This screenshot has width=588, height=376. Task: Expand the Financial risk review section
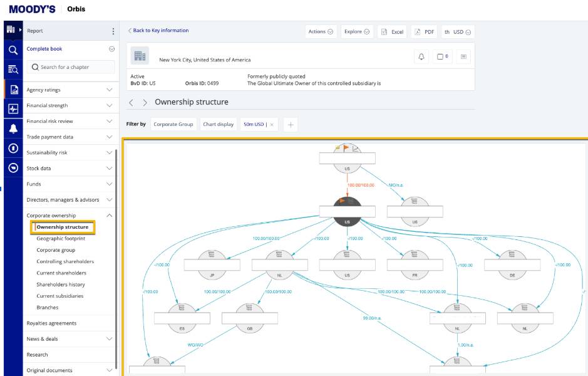point(110,121)
